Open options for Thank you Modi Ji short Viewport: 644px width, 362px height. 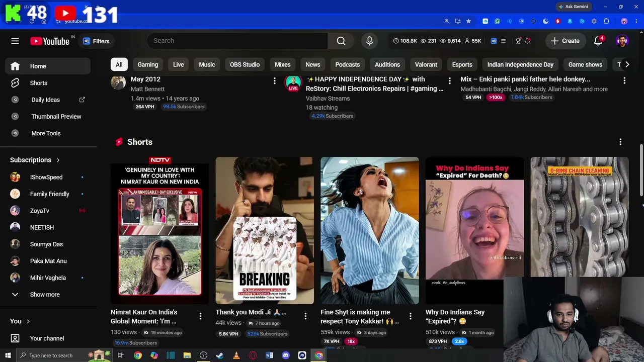tap(305, 316)
